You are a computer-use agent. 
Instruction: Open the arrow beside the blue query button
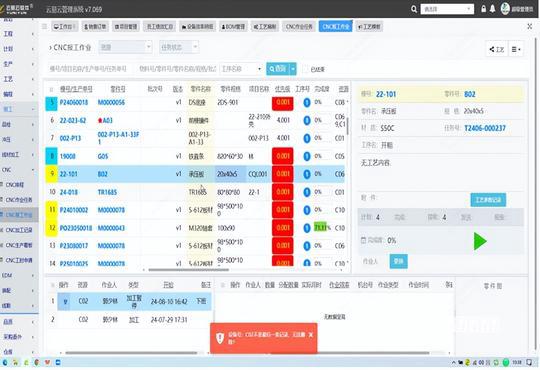coord(293,69)
